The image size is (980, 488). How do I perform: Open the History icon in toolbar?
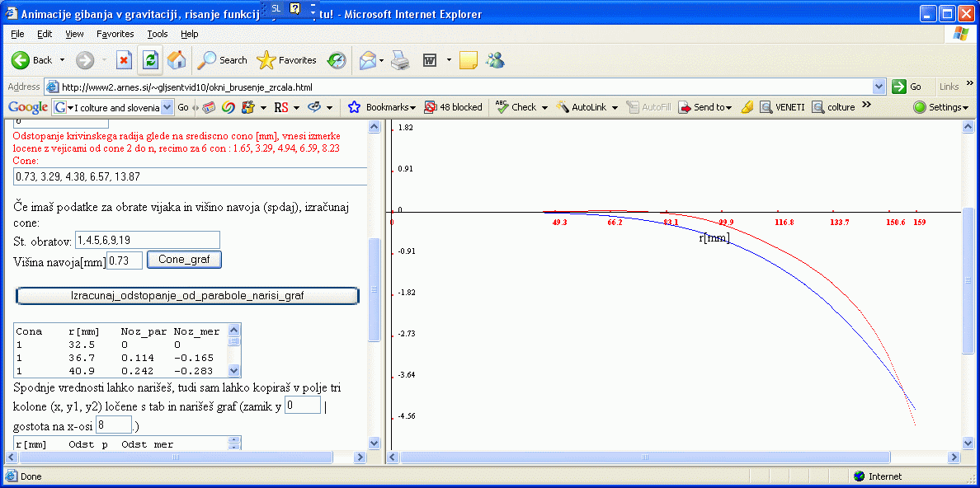point(337,60)
